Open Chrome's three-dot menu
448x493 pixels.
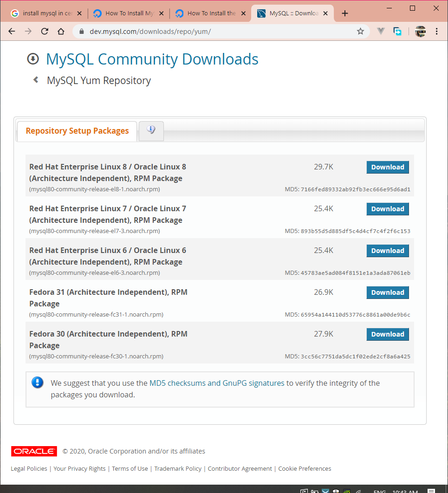click(437, 31)
